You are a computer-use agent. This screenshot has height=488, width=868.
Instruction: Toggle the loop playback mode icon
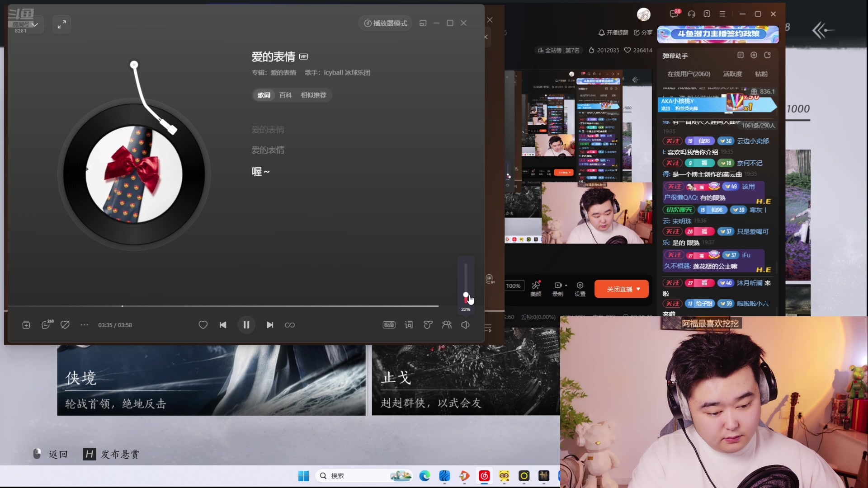tap(290, 325)
